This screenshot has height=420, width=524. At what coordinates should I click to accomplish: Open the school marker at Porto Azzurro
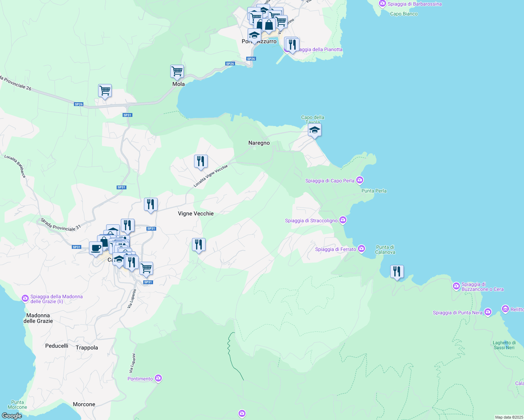point(254,35)
